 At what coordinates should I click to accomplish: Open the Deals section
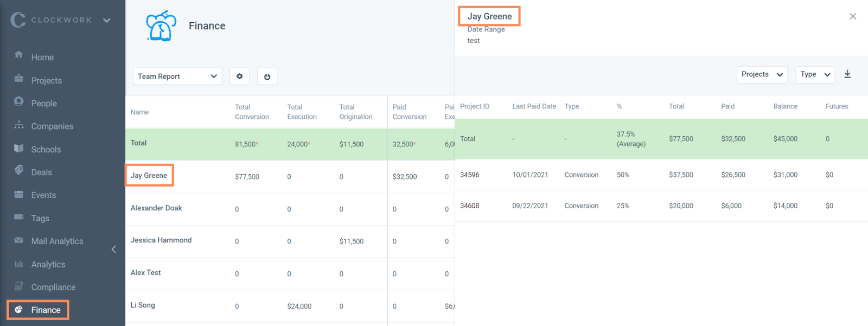tap(42, 172)
